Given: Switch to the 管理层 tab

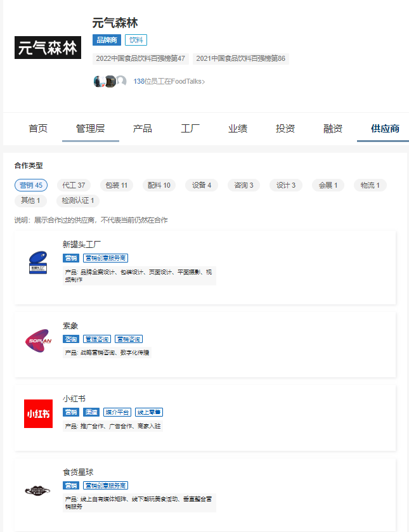Looking at the screenshot, I should (x=90, y=129).
